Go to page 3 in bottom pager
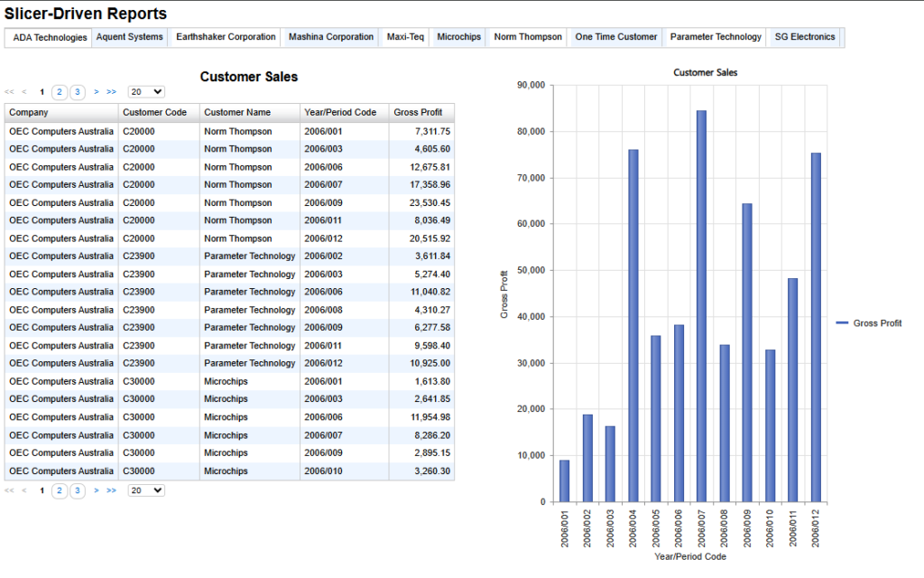The height and width of the screenshot is (578, 924). coord(78,490)
